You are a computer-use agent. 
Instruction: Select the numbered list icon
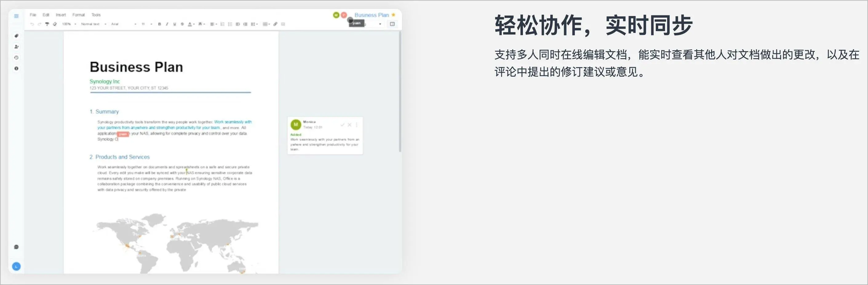point(223,24)
